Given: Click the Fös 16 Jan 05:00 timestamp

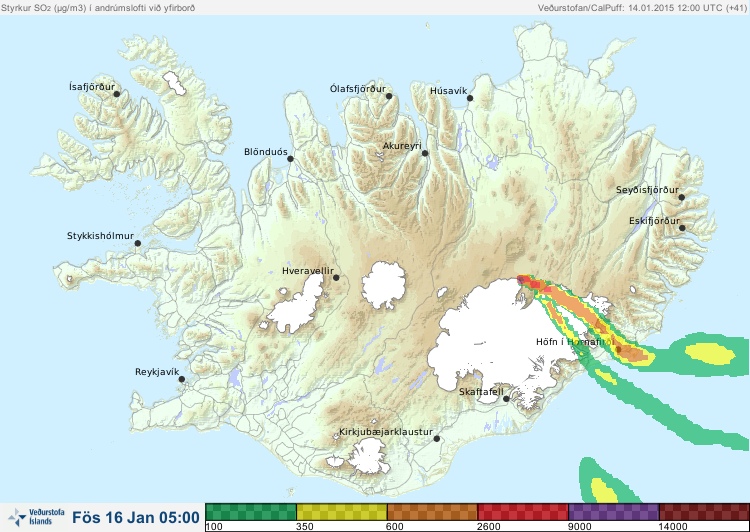Looking at the screenshot, I should 136,517.
